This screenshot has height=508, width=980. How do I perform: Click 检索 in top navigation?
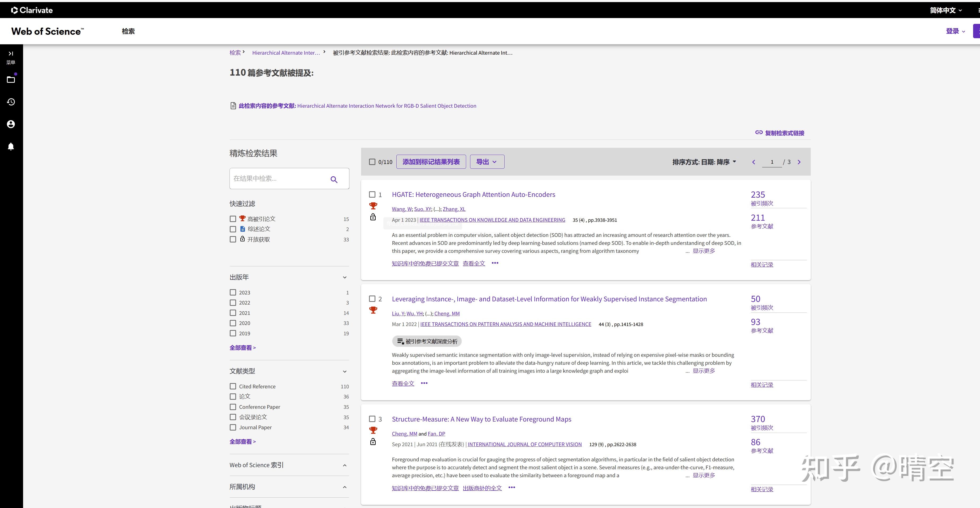(x=128, y=31)
